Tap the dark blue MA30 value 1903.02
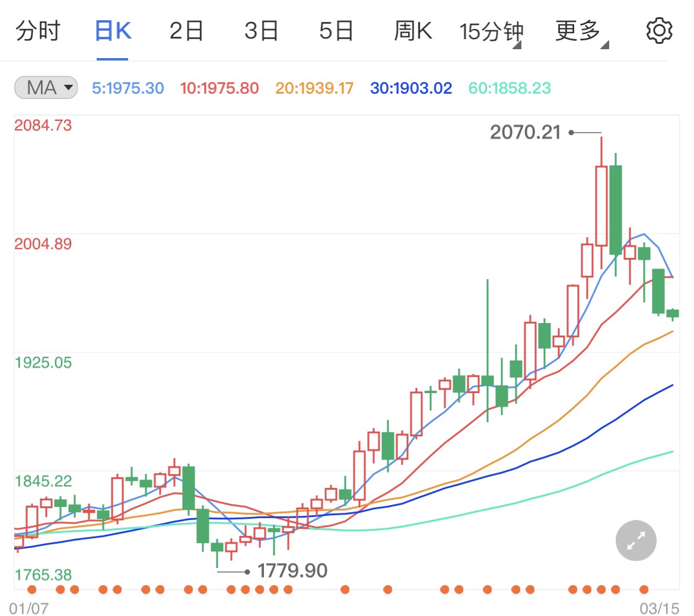Image resolution: width=694 pixels, height=616 pixels. tap(410, 87)
